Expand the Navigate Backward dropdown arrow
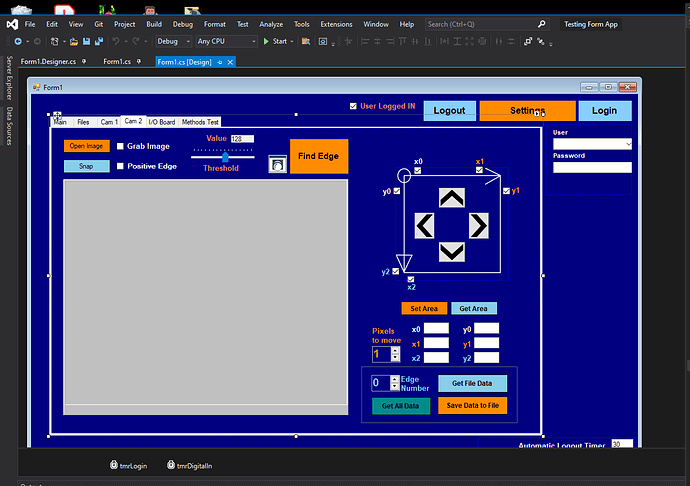690x486 pixels. pyautogui.click(x=28, y=41)
